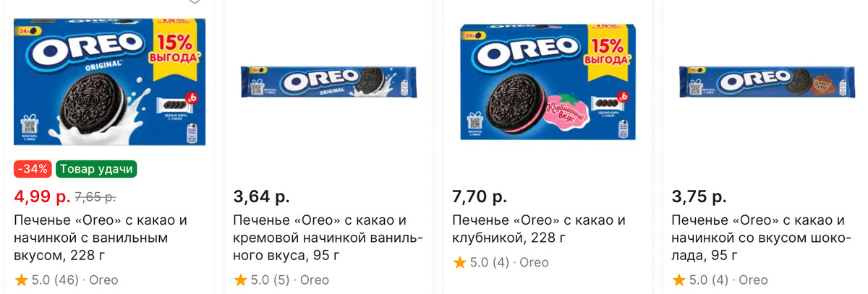This screenshot has width=868, height=294.
Task: Click the Oreo Original 228 g box image
Action: [x=109, y=82]
